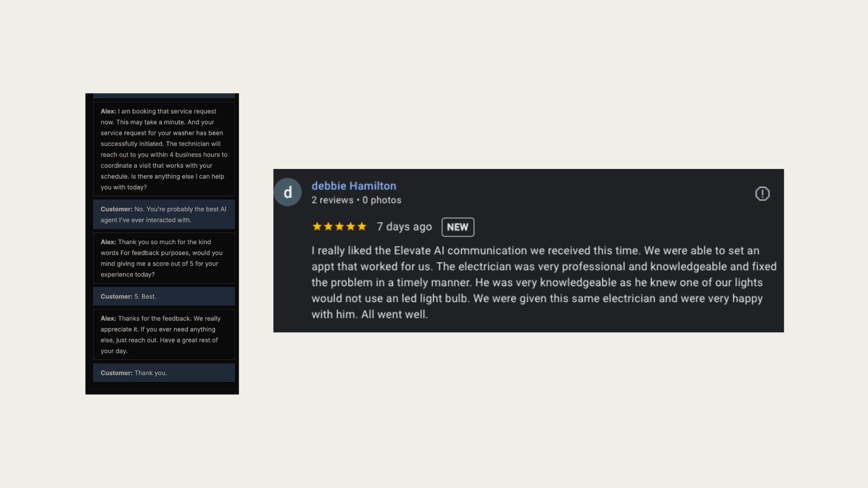The height and width of the screenshot is (488, 868).
Task: Click the "7 days ago" timestamp
Action: (x=404, y=227)
